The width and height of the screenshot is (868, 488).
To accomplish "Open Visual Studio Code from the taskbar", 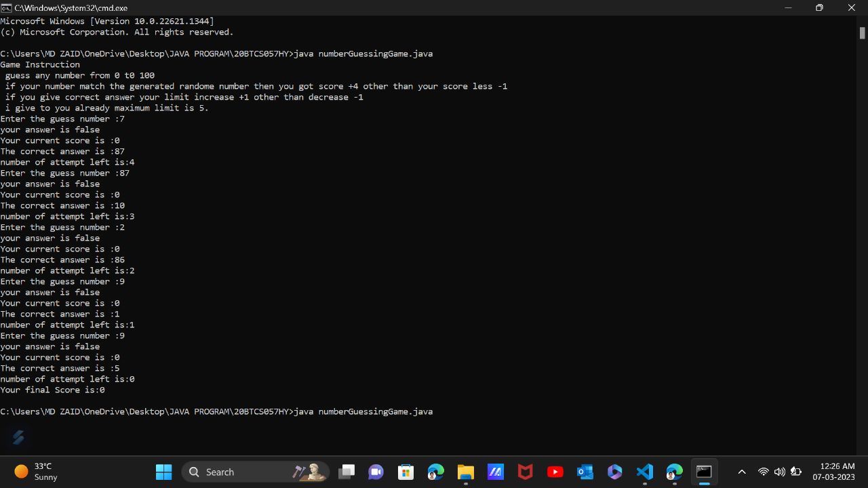I will pyautogui.click(x=644, y=472).
